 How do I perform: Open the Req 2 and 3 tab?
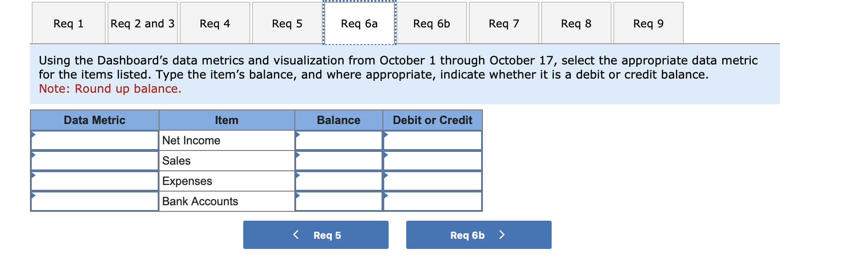142,23
